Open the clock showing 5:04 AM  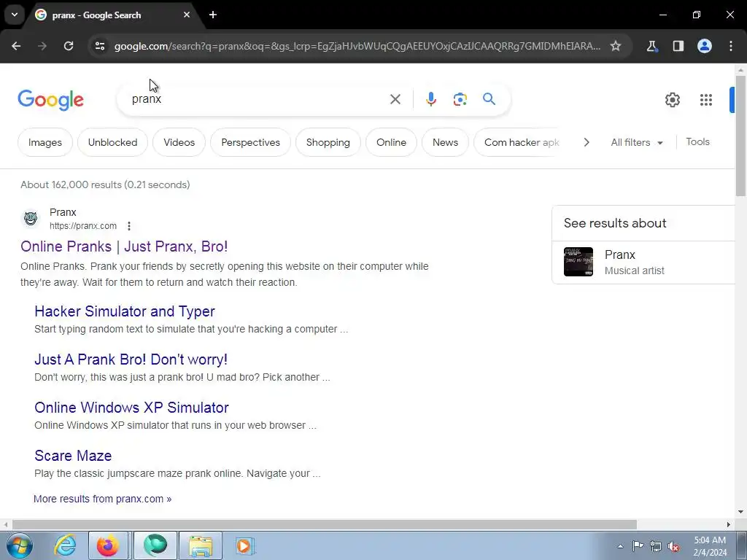pos(710,546)
